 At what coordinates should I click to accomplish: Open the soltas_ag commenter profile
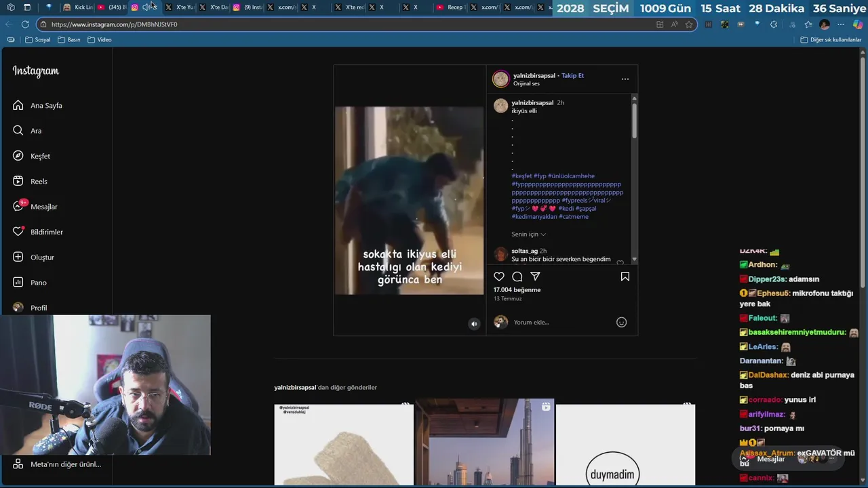524,251
